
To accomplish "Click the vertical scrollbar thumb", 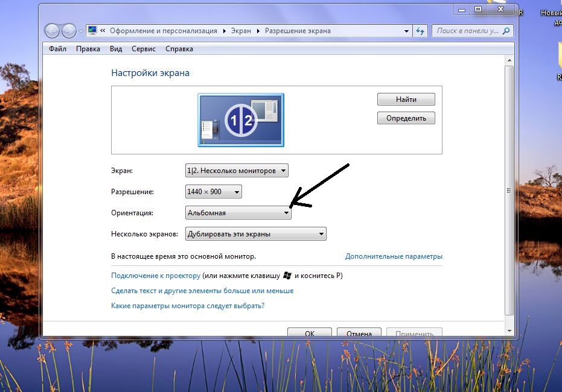I will tap(509, 190).
